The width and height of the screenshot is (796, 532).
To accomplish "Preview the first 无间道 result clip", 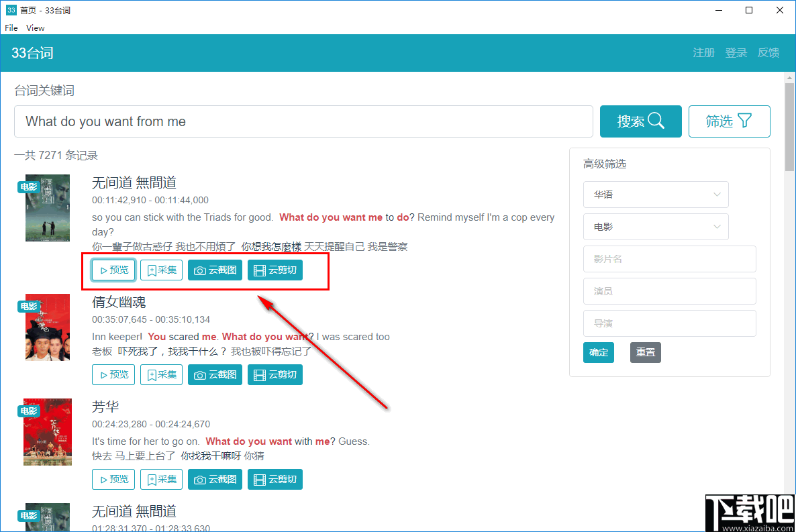I will [113, 270].
